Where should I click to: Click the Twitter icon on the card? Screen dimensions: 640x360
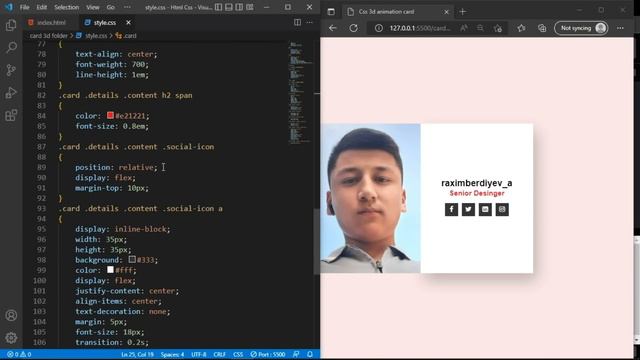click(x=468, y=209)
